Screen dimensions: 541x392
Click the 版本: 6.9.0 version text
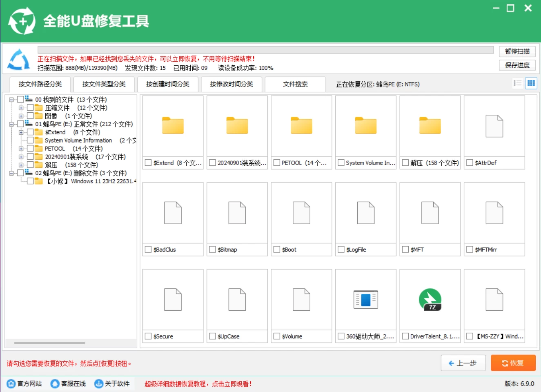click(519, 384)
